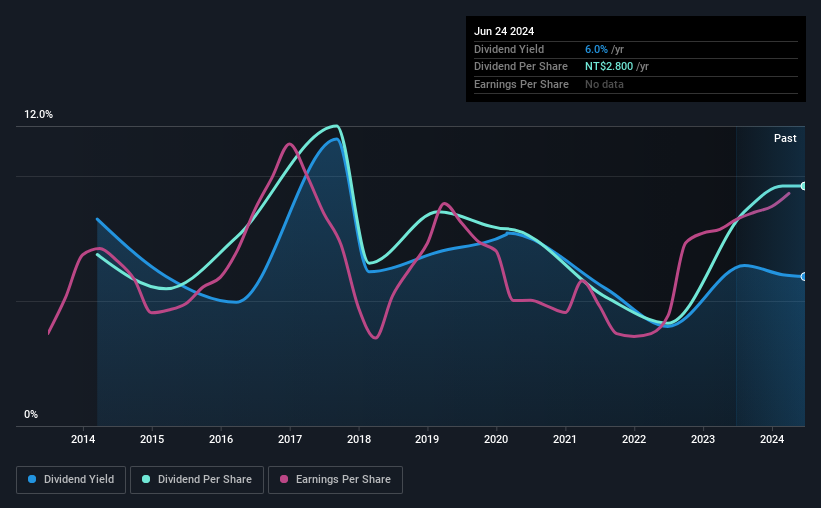
Task: Click the blue Dividend Yield legend dot
Action: (x=32, y=479)
